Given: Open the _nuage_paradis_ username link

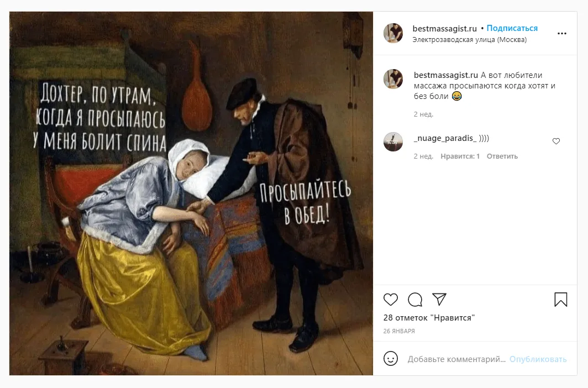Looking at the screenshot, I should [x=445, y=138].
